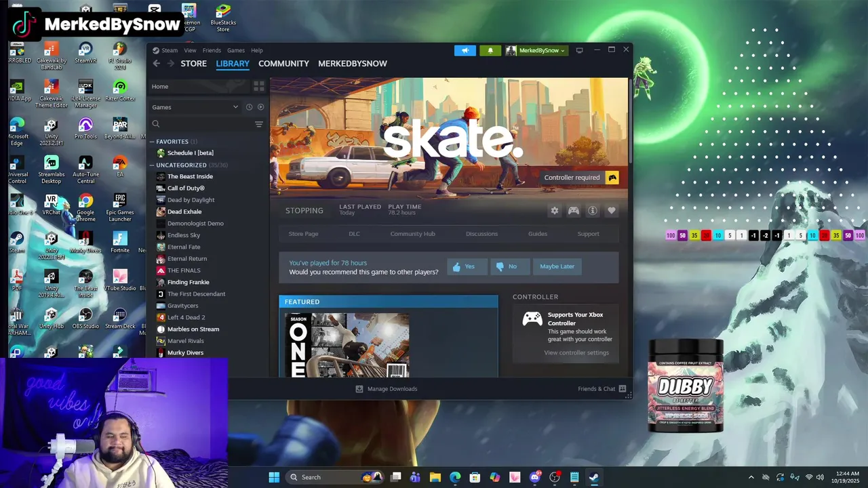
Task: Select Marbles on Stream in library
Action: tap(193, 329)
